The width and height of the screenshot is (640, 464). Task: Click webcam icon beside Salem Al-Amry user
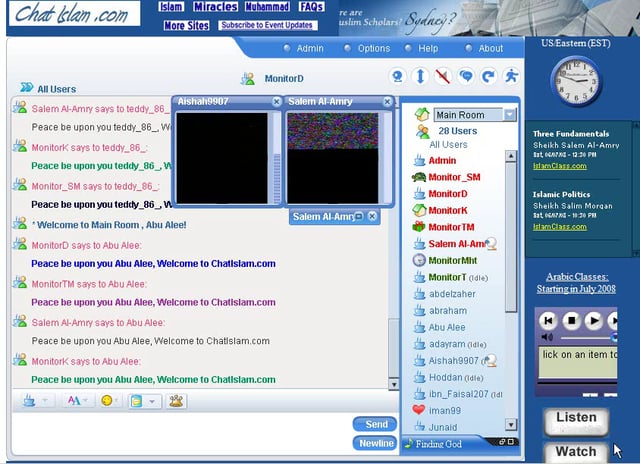click(491, 244)
